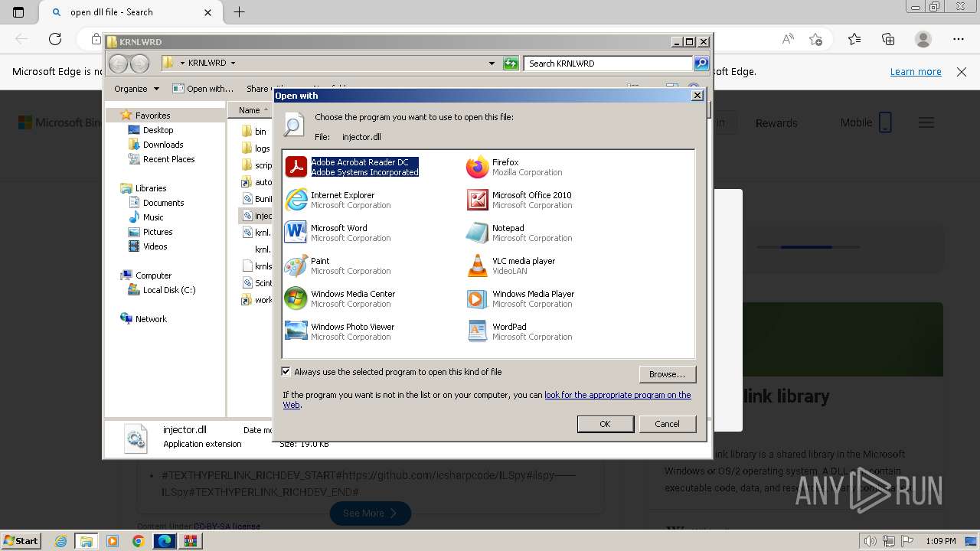Click Open with toolbar button
The height and width of the screenshot is (551, 980).
203,89
